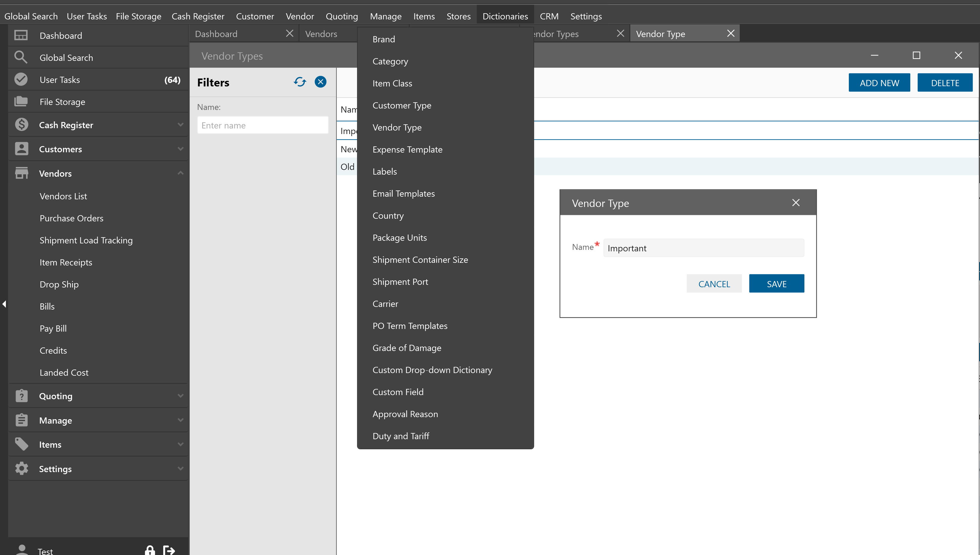Click the User Tasks checkmark icon
This screenshot has width=980, height=555.
21,80
